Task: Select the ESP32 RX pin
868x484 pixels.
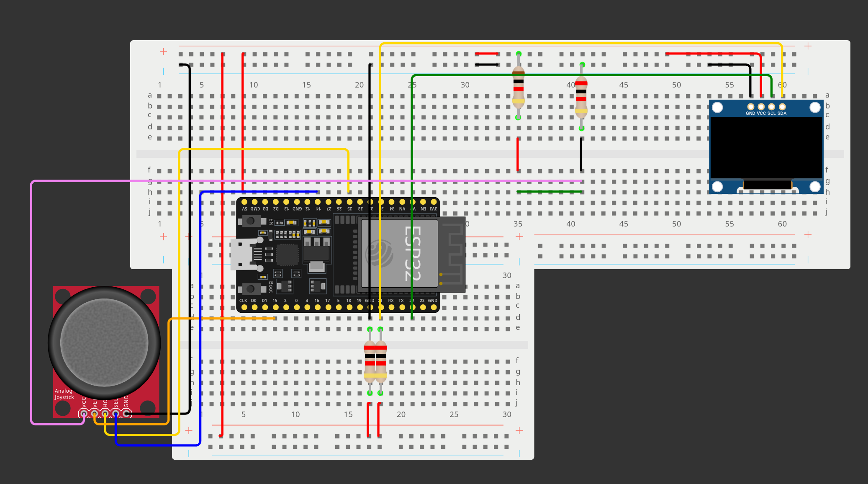Action: [391, 307]
